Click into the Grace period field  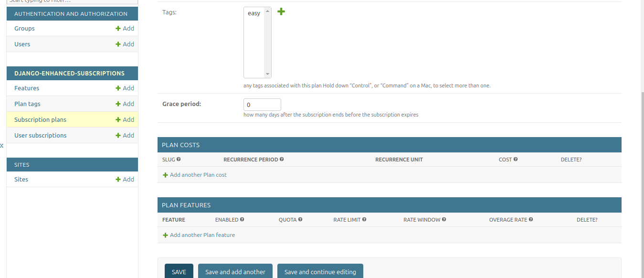(262, 105)
